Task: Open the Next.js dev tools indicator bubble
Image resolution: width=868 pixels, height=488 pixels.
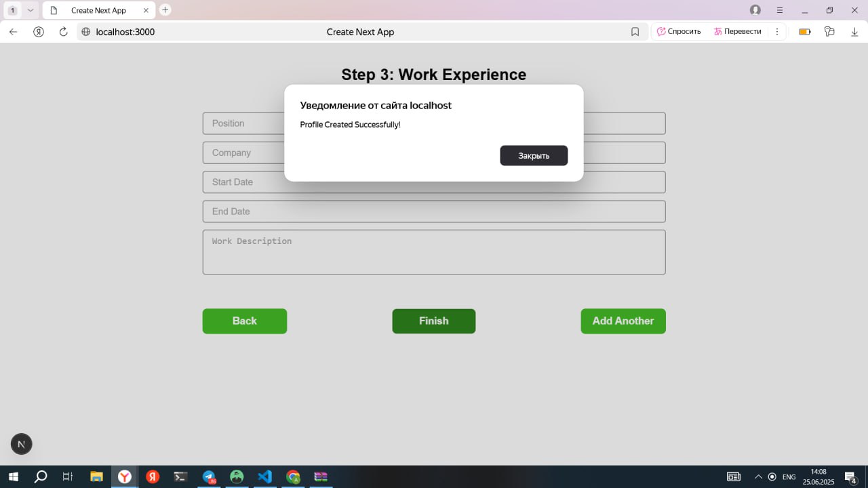Action: click(21, 444)
